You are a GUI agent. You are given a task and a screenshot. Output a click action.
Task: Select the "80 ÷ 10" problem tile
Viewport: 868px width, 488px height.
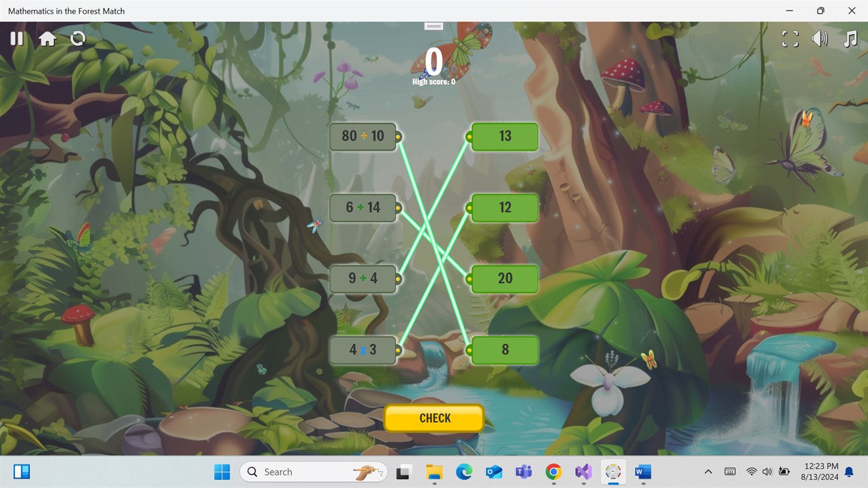pyautogui.click(x=363, y=136)
